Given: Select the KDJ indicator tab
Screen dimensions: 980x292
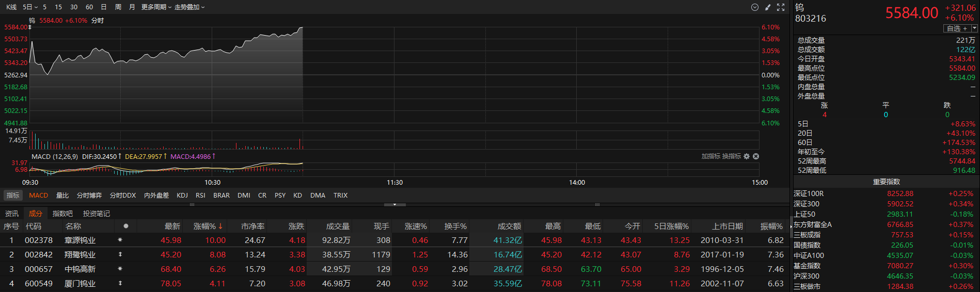Looking at the screenshot, I should point(182,195).
